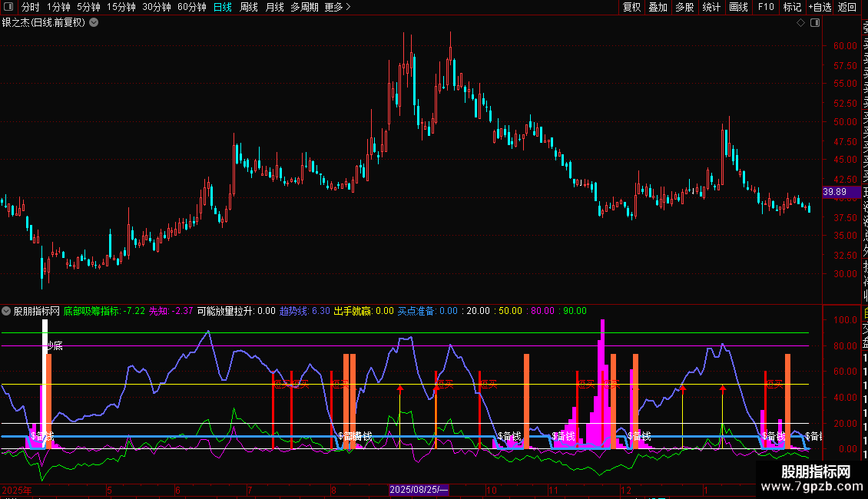Switch to 60分钟 period
Image resolution: width=868 pixels, height=499 pixels.
click(x=191, y=8)
